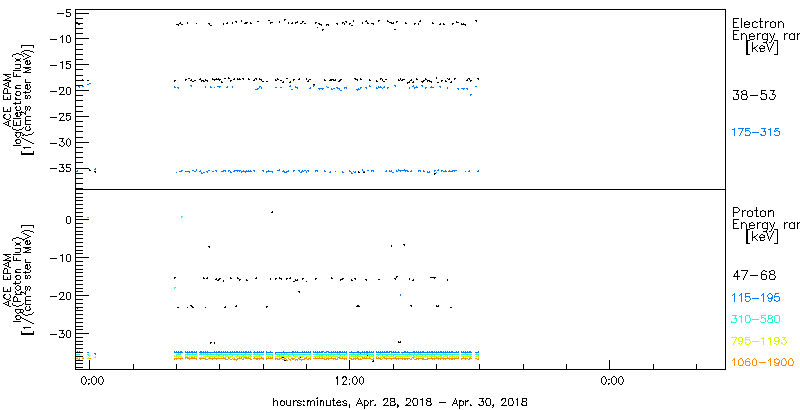Click the 12:00 time axis label
Image resolution: width=800 pixels, height=410 pixels.
349,380
